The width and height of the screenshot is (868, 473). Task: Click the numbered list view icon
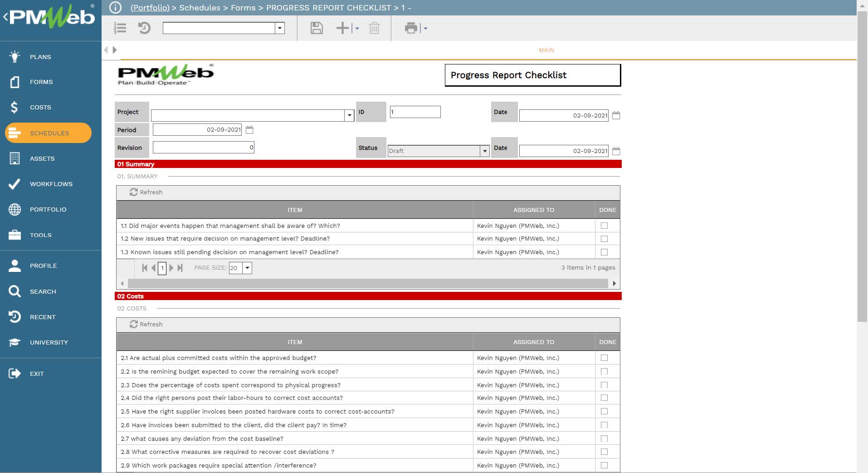[x=120, y=28]
